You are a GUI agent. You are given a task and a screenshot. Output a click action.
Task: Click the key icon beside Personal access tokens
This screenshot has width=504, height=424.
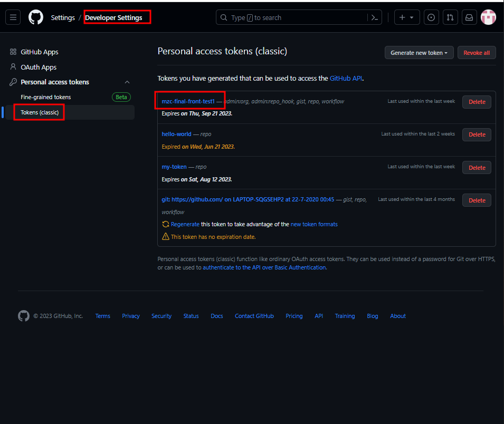point(13,82)
